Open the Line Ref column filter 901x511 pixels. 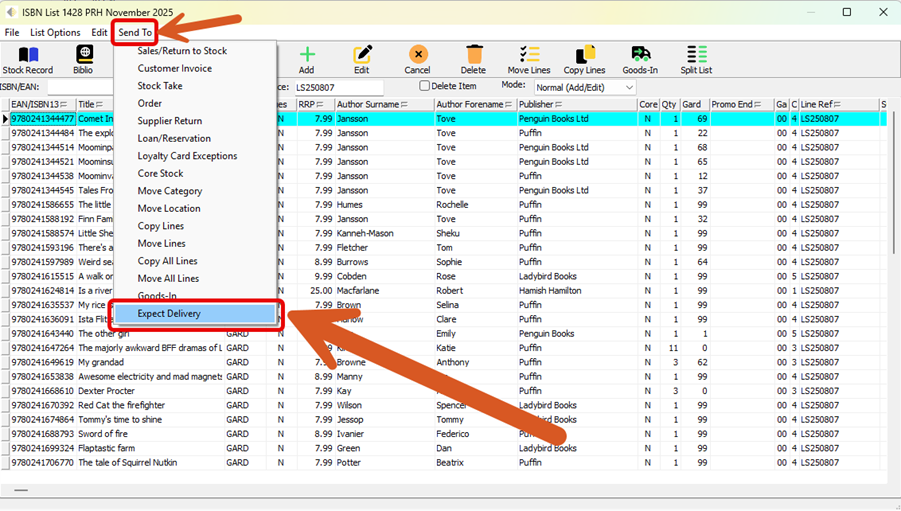(x=838, y=105)
